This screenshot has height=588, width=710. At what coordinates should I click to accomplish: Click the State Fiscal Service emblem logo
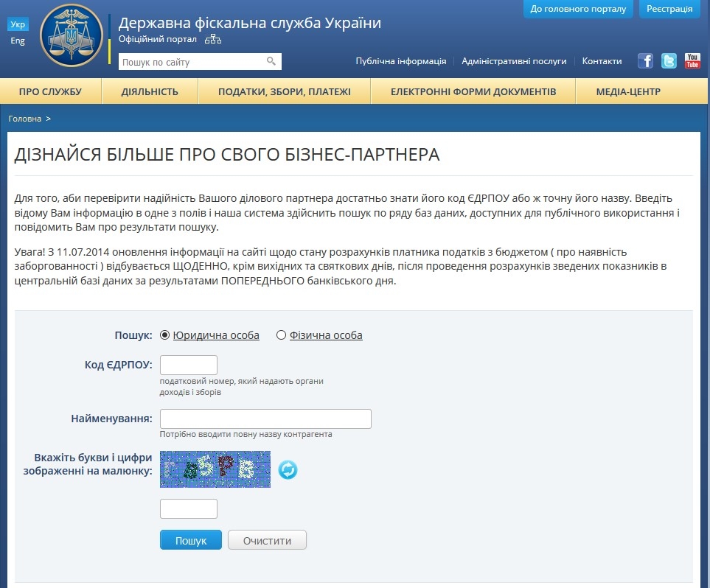tap(72, 35)
